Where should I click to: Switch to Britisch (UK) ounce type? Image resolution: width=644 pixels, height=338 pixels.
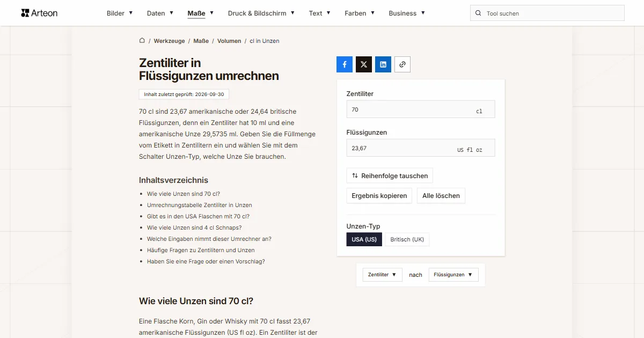tap(407, 239)
